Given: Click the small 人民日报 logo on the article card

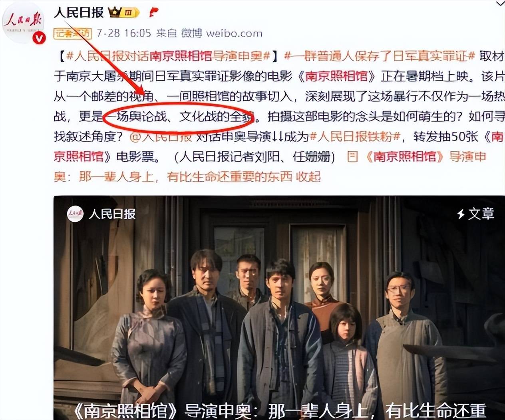Looking at the screenshot, I should pos(75,214).
